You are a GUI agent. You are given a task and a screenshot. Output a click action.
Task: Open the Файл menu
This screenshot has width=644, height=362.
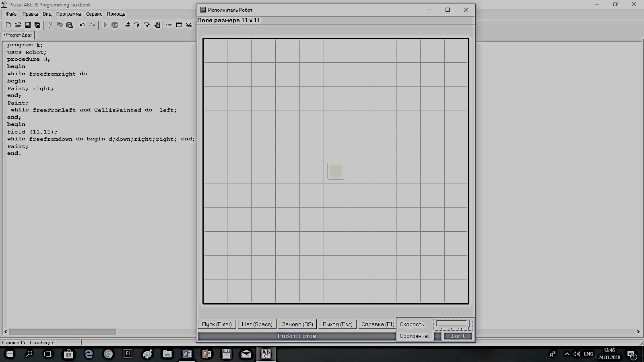[x=12, y=14]
